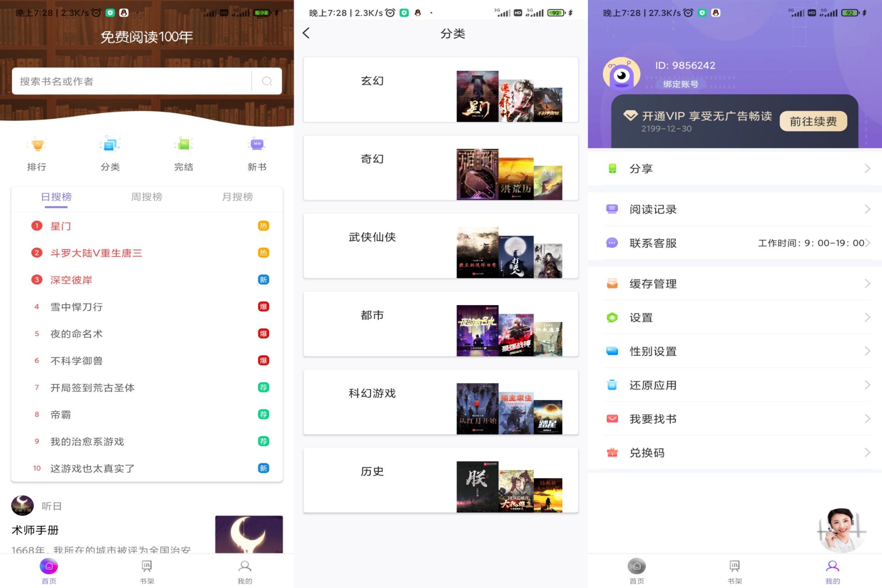Tap the 前往续费 VIP renewal button
This screenshot has height=588, width=882.
(x=814, y=121)
